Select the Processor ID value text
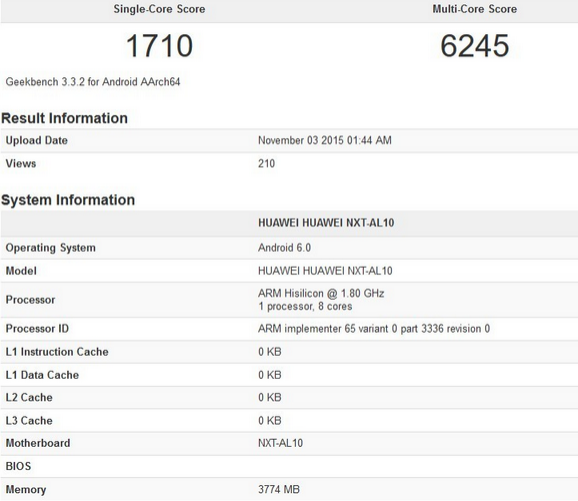The image size is (578, 501). [374, 328]
